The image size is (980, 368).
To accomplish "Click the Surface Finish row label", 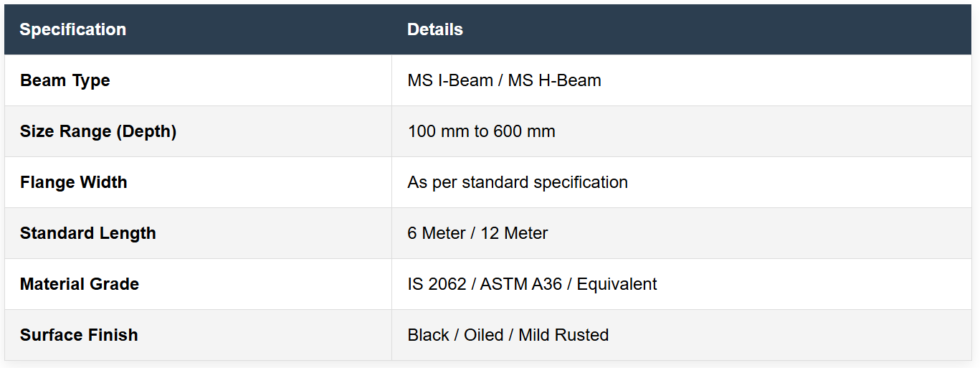I will [78, 335].
